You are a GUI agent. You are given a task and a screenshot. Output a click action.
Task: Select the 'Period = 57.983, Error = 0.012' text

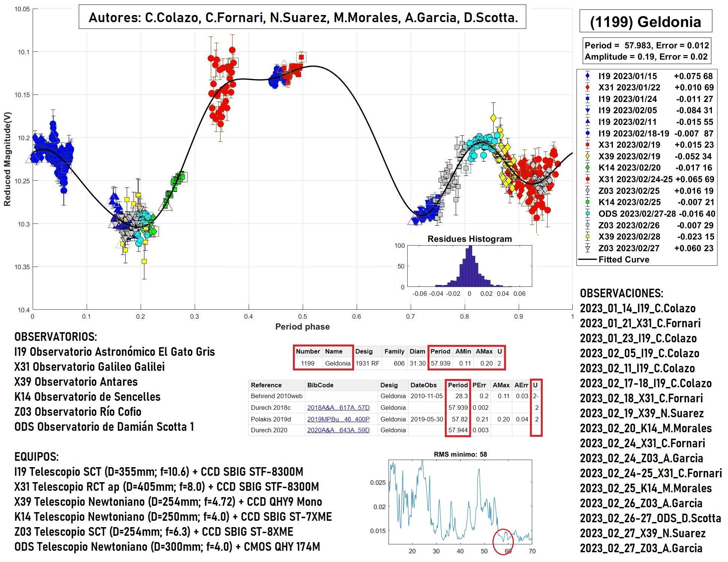647,45
